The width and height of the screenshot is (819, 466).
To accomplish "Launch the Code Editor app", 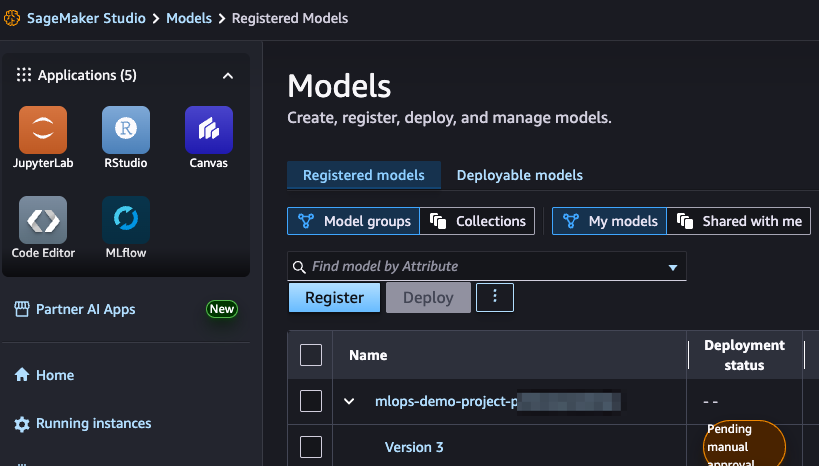I will tap(43, 227).
